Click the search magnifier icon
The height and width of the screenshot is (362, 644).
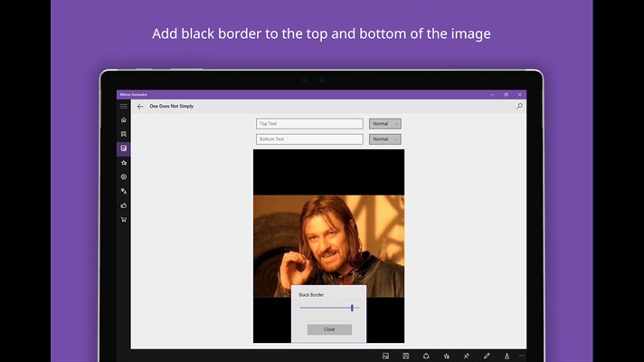(519, 106)
